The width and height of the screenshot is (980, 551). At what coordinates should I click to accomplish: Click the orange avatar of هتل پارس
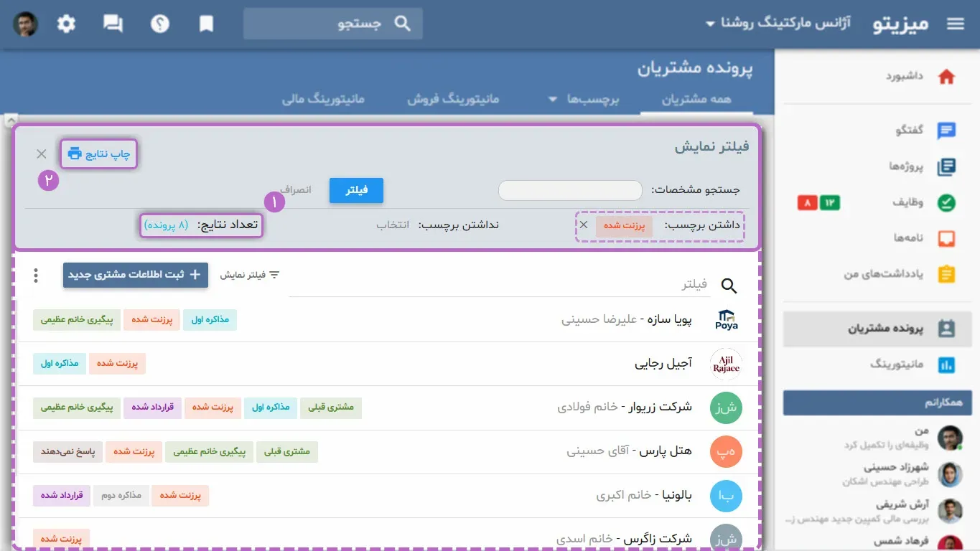point(726,452)
